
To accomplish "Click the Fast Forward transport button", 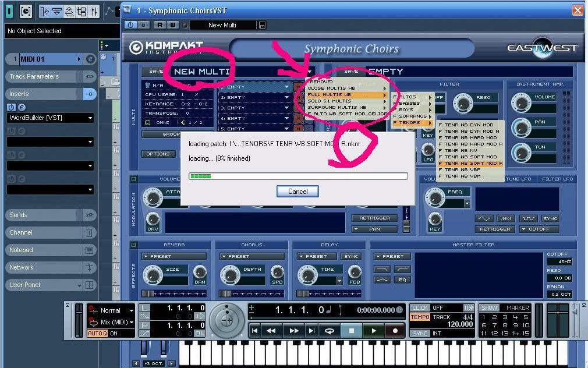I will point(294,331).
